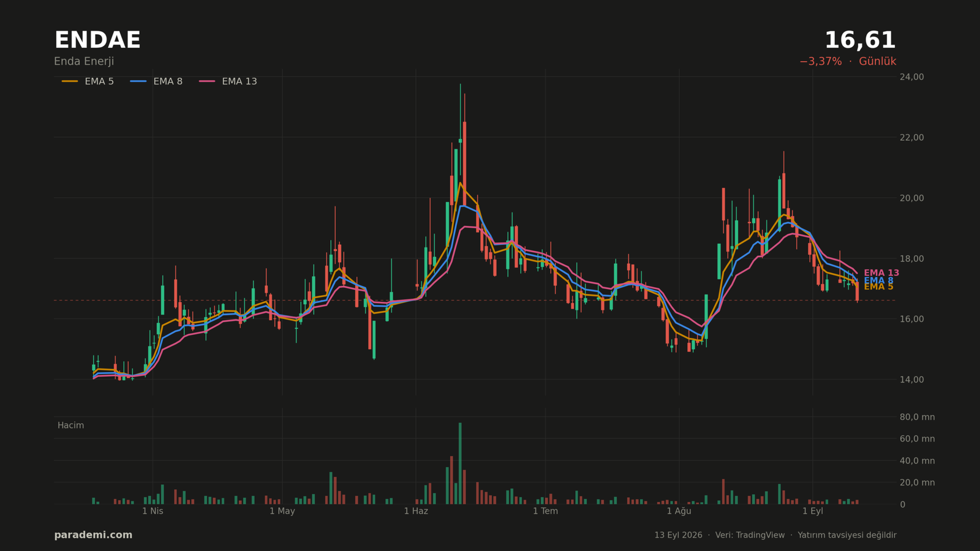Click the 60,0 mn volume axis label
The width and height of the screenshot is (980, 551).
click(917, 439)
